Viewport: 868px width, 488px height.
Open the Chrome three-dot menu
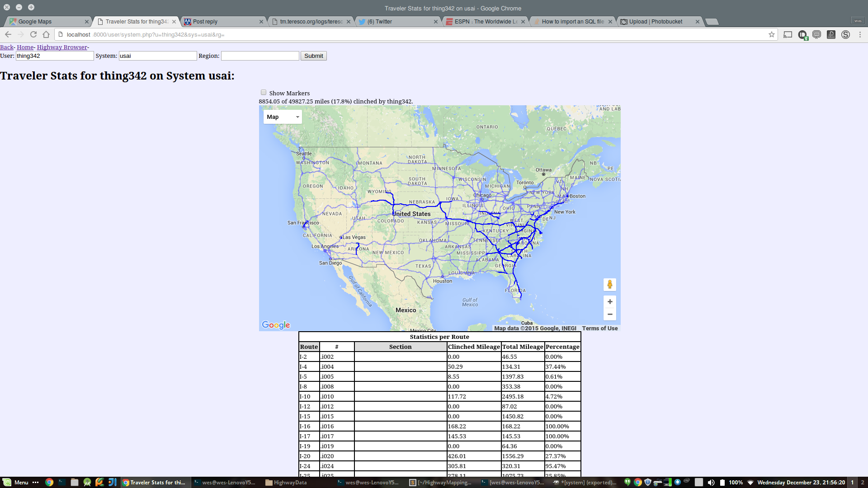pyautogui.click(x=860, y=34)
